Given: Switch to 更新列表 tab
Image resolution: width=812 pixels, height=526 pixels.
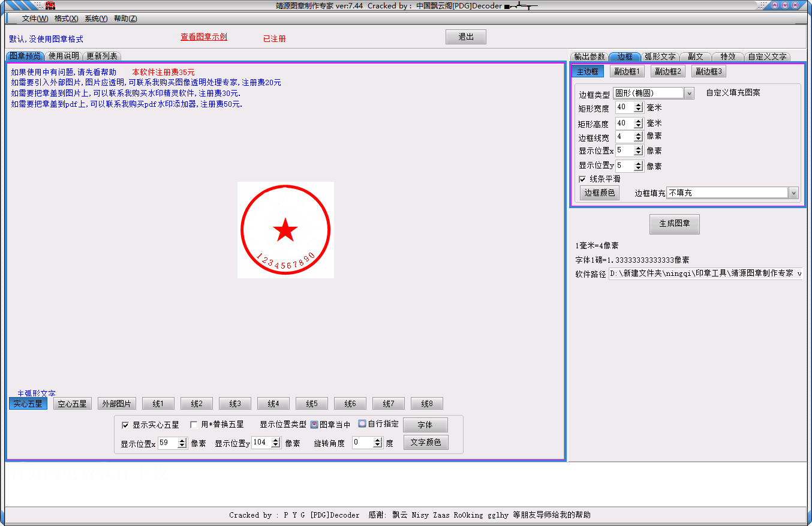Looking at the screenshot, I should point(102,56).
